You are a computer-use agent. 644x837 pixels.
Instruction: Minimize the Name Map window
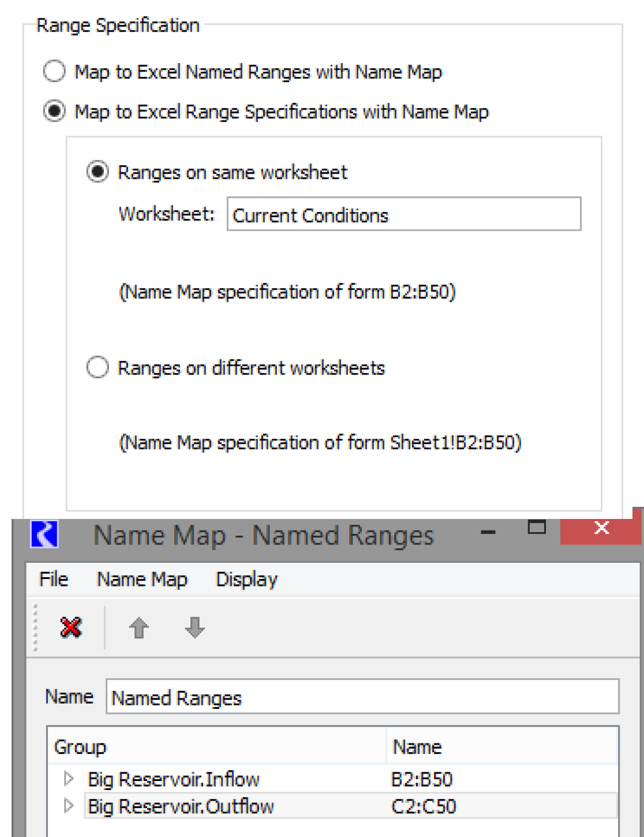click(488, 532)
